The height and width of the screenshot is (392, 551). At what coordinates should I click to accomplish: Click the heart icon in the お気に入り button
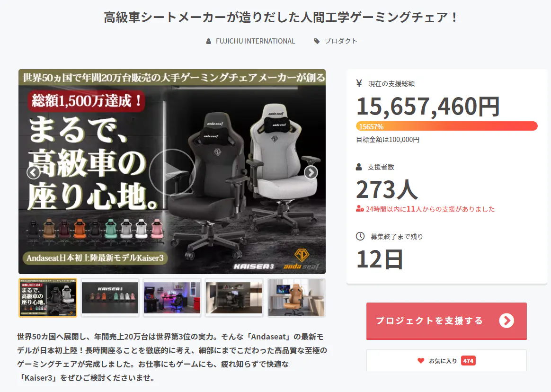(421, 361)
